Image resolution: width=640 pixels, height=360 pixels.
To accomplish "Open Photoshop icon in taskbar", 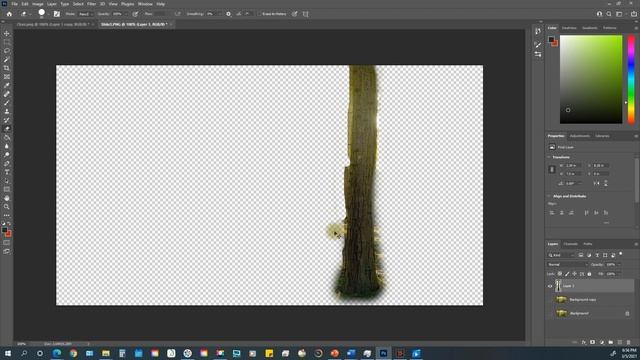I will [x=383, y=353].
